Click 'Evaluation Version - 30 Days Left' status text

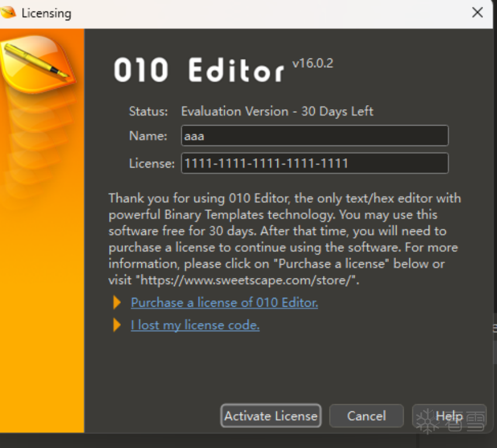pos(277,112)
